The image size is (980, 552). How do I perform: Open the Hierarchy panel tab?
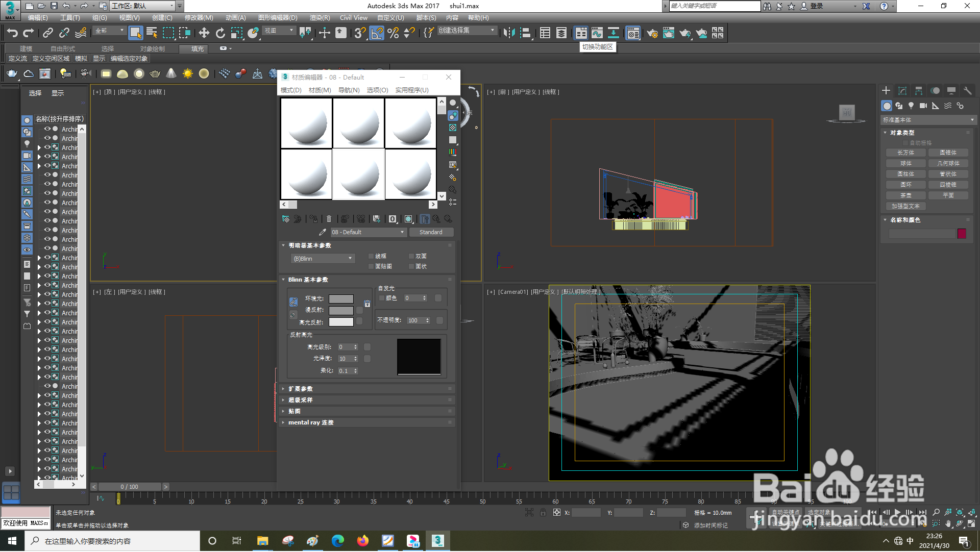919,91
